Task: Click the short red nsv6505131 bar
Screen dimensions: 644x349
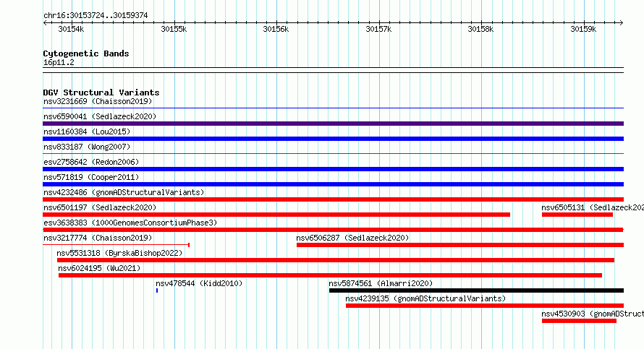Action: [x=577, y=215]
